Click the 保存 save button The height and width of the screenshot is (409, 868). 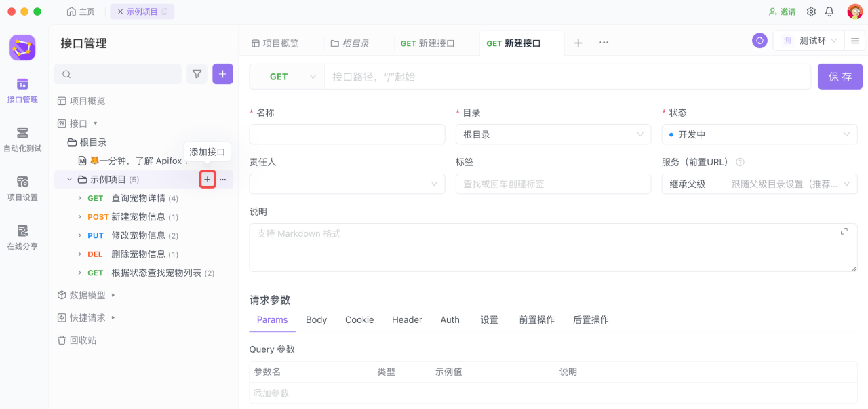[x=840, y=76]
